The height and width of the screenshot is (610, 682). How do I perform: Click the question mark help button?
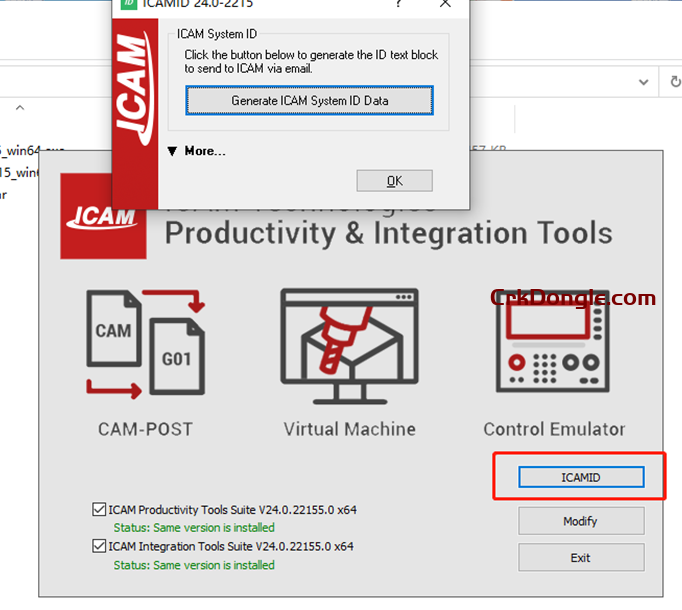point(399,4)
